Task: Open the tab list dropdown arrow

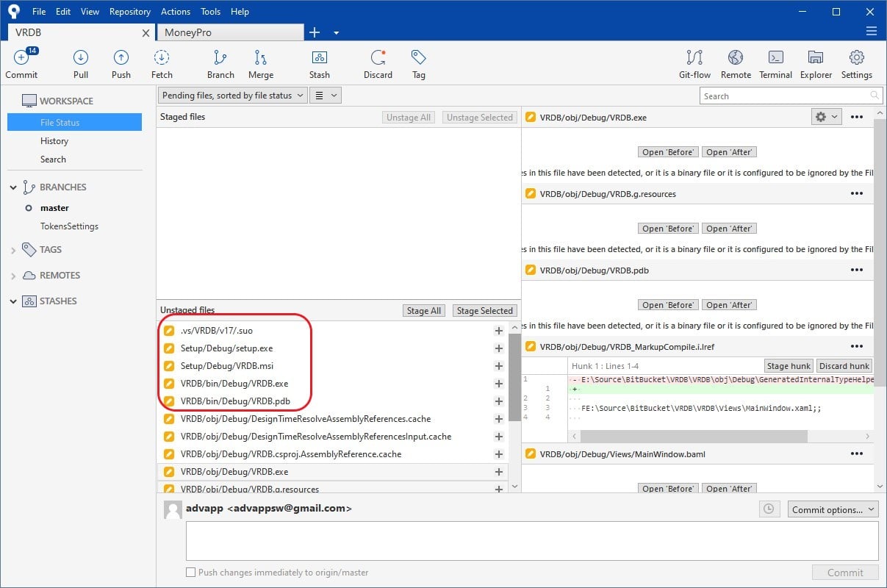Action: click(336, 33)
